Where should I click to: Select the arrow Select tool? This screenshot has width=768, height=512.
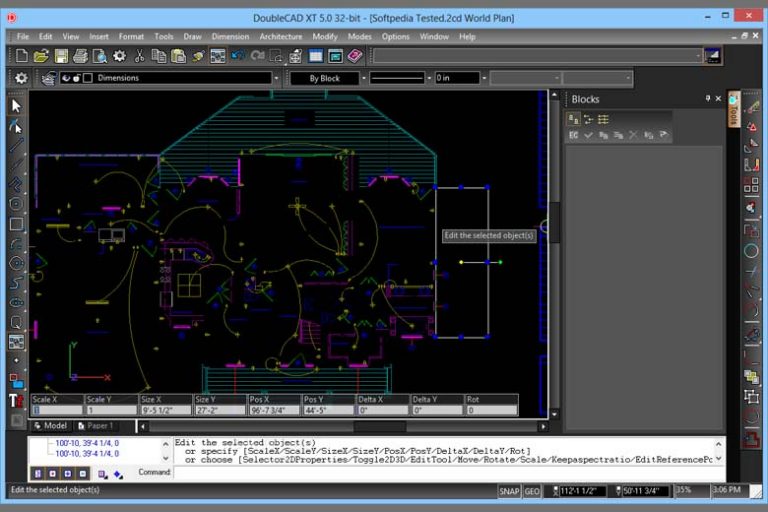[x=16, y=106]
